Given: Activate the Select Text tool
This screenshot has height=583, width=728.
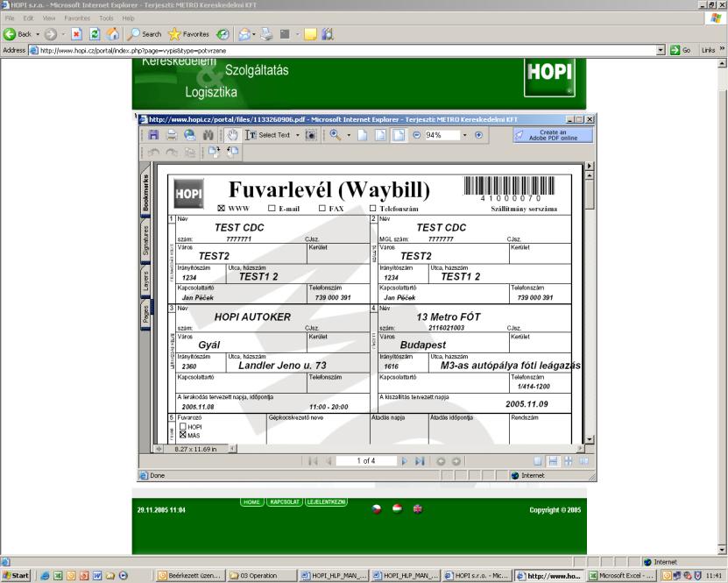Looking at the screenshot, I should click(x=268, y=135).
